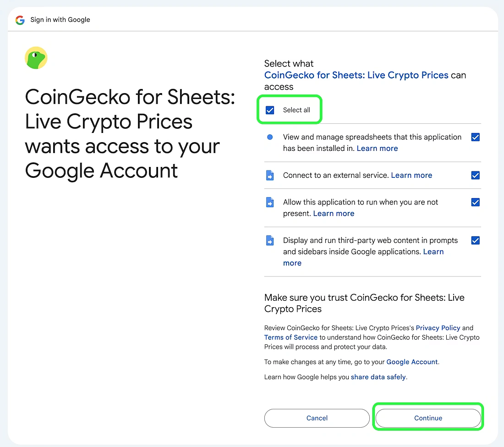Open the share data safely link
The height and width of the screenshot is (447, 504).
point(378,377)
